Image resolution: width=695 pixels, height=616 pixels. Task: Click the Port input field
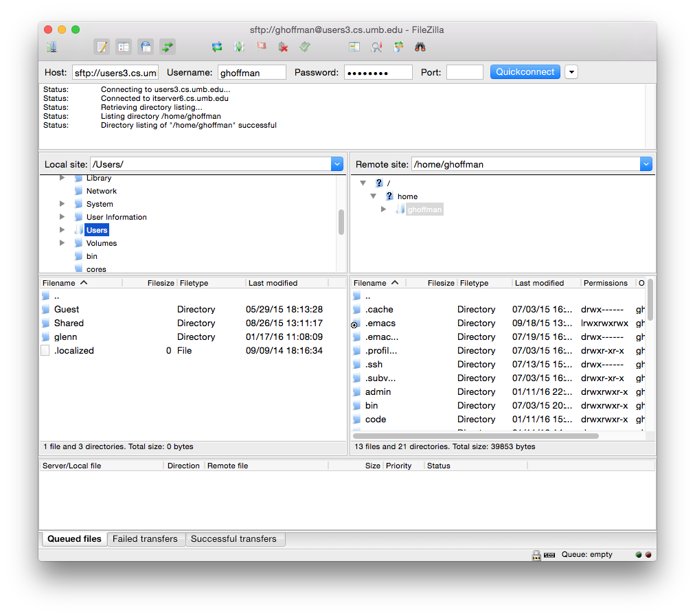tap(464, 72)
